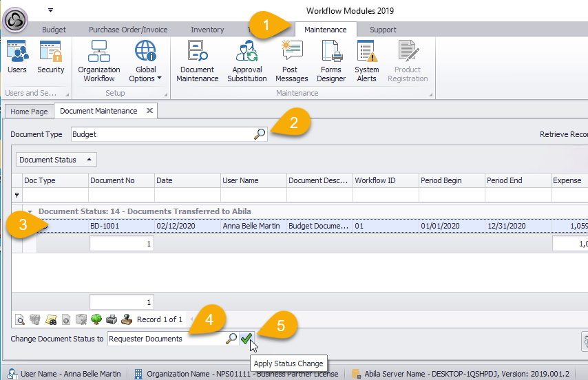Launch the Forms Designer
The image size is (588, 380).
(x=331, y=61)
